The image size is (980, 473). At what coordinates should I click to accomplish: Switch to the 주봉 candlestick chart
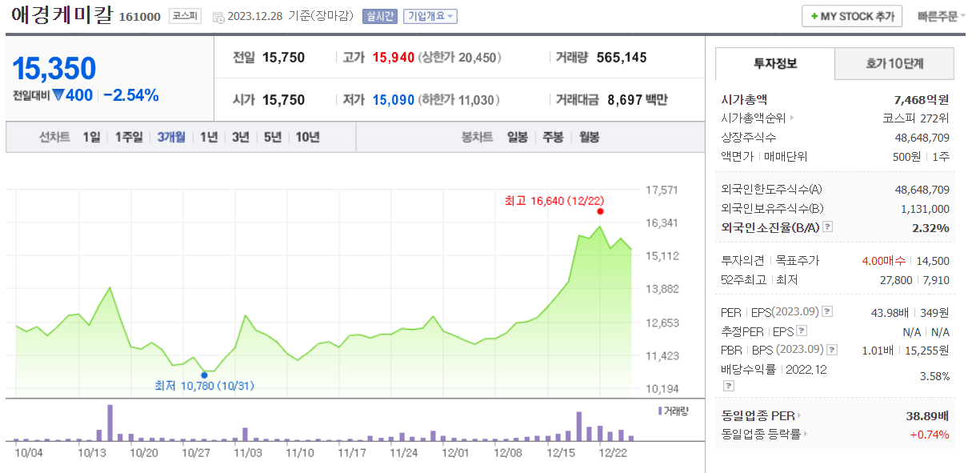click(x=553, y=137)
